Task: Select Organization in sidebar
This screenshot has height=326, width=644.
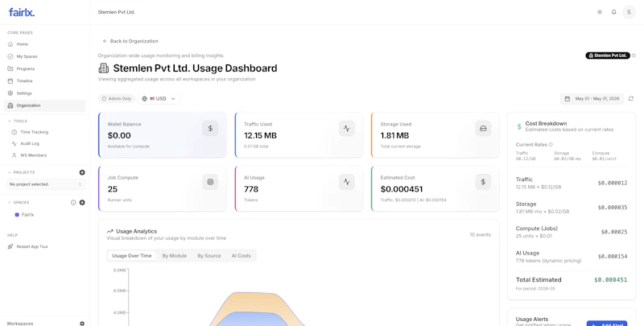Action: click(45, 105)
